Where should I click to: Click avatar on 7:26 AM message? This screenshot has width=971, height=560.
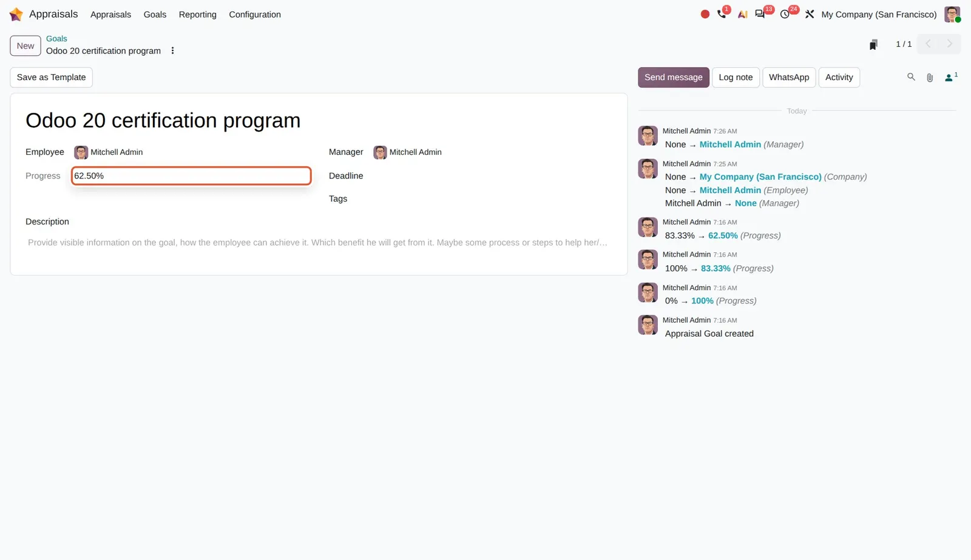click(x=648, y=136)
